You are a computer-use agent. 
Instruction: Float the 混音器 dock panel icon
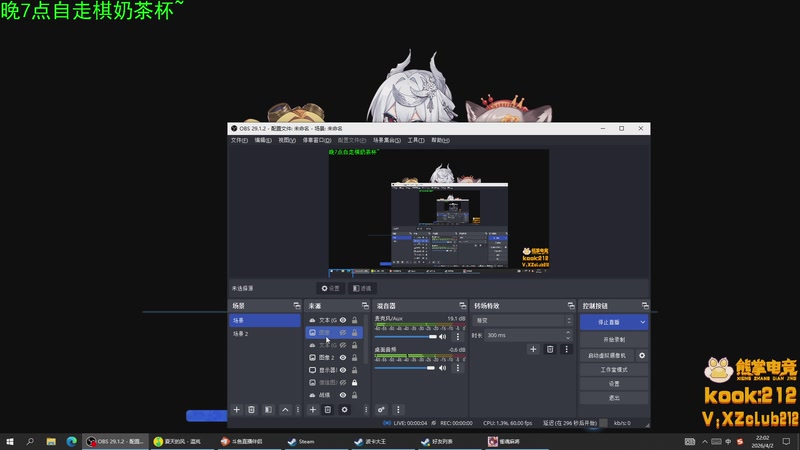pyautogui.click(x=462, y=306)
